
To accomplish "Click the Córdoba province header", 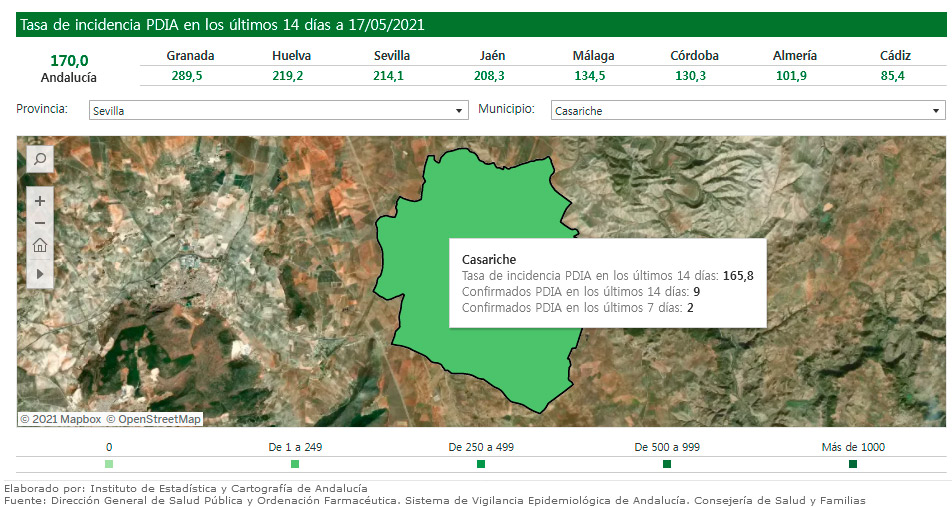I will point(694,56).
